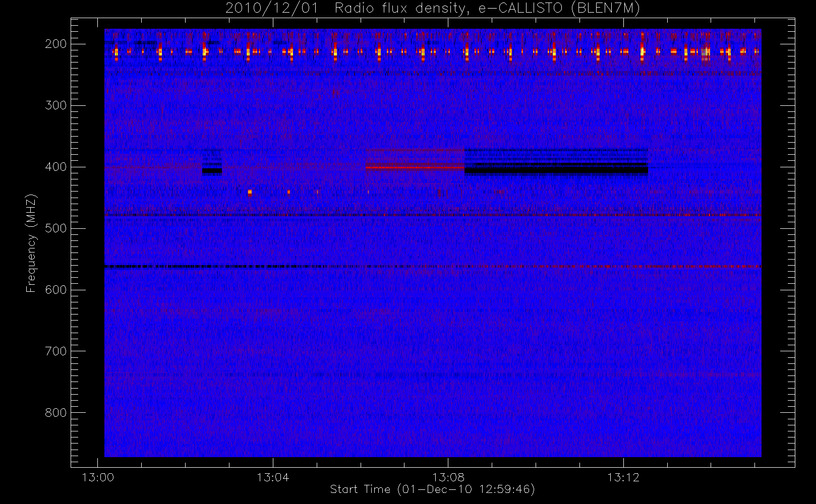Click the long black band near 400 MHz
The height and width of the screenshot is (504, 816).
556,171
